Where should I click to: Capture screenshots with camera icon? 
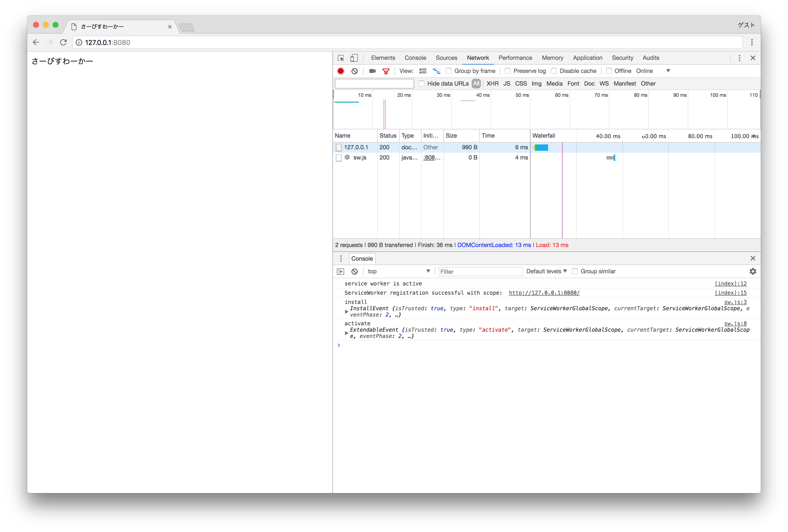tap(372, 71)
